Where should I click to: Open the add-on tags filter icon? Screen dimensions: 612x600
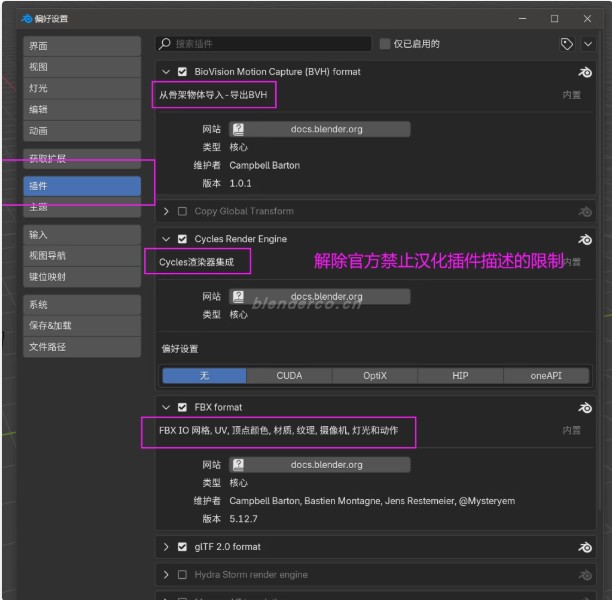click(x=567, y=44)
